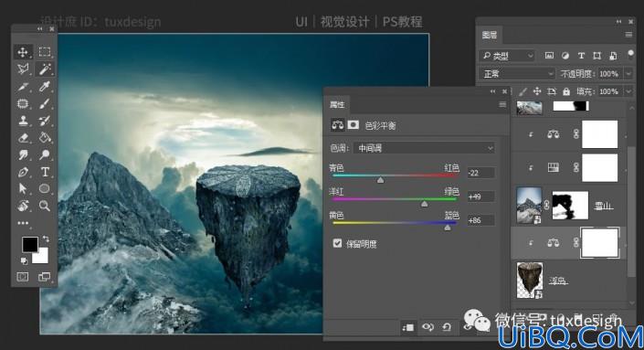Clip the adjustment to the layer below

coord(407,327)
